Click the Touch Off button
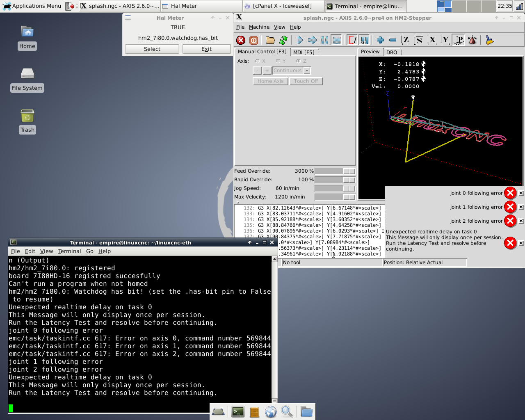This screenshot has height=420, width=525. click(x=306, y=81)
